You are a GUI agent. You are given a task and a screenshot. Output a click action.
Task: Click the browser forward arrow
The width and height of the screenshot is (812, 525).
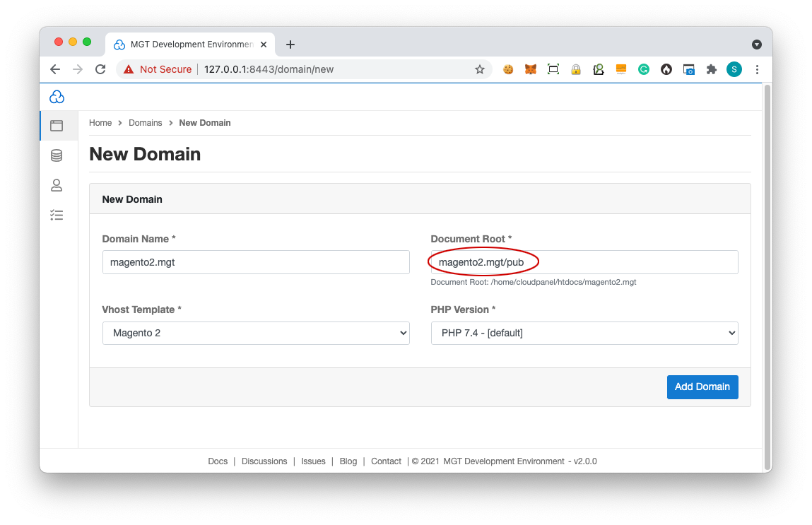coord(78,69)
